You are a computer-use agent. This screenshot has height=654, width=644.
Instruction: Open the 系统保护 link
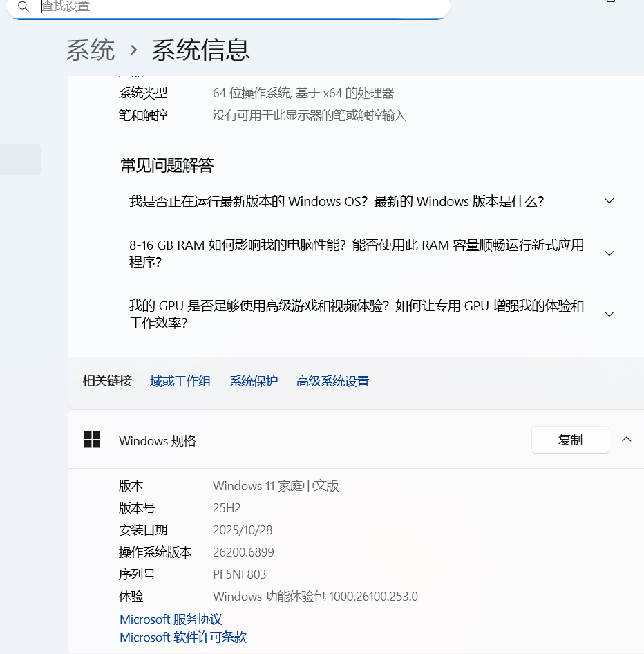click(253, 381)
